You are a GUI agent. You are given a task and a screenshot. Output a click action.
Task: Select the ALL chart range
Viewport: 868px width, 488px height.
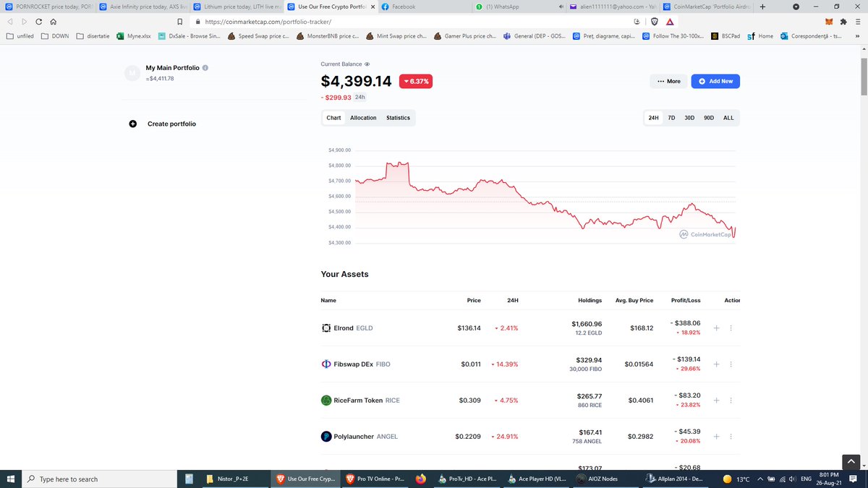(x=728, y=118)
